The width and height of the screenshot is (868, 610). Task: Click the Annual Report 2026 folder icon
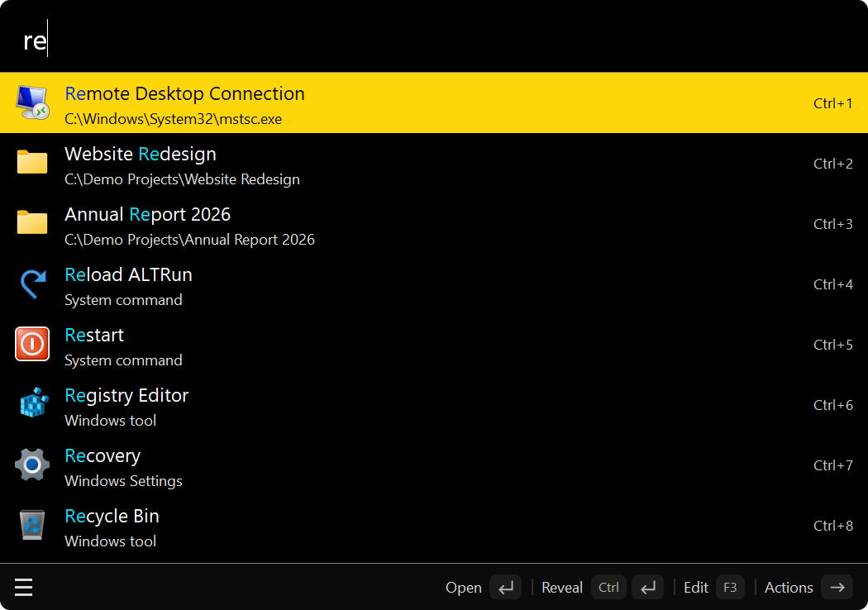pyautogui.click(x=32, y=223)
